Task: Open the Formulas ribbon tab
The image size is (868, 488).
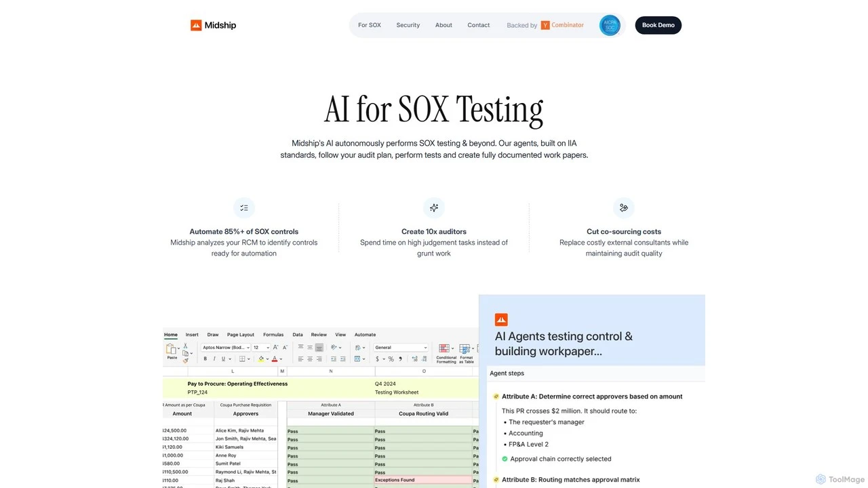Action: [x=273, y=335]
